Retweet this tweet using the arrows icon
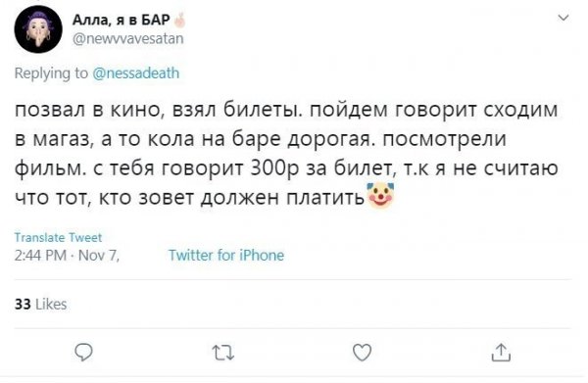 click(x=223, y=353)
